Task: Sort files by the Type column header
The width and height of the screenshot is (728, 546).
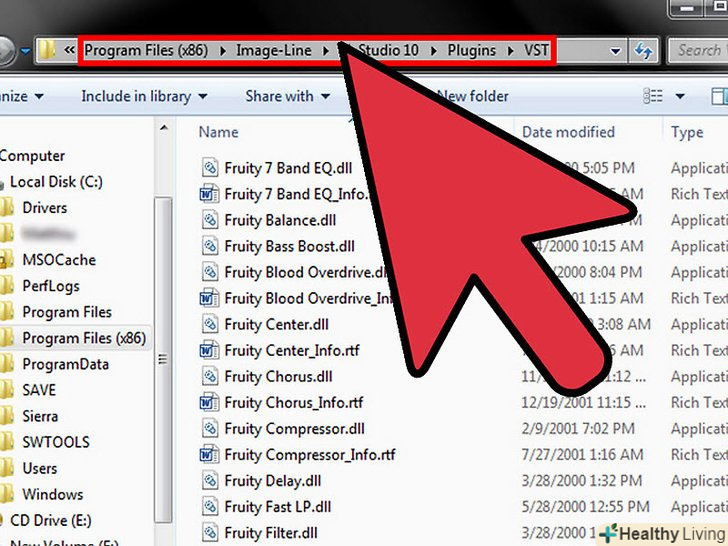Action: coord(687,132)
